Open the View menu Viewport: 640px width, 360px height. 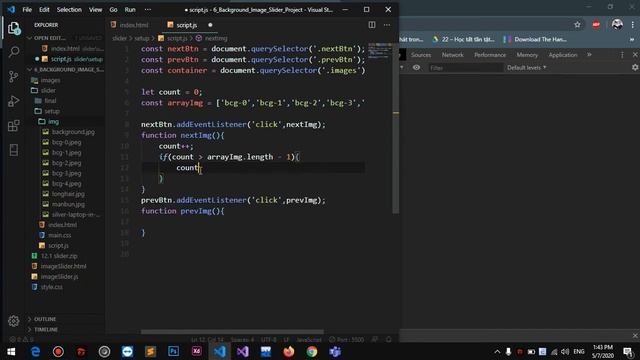click(x=96, y=9)
